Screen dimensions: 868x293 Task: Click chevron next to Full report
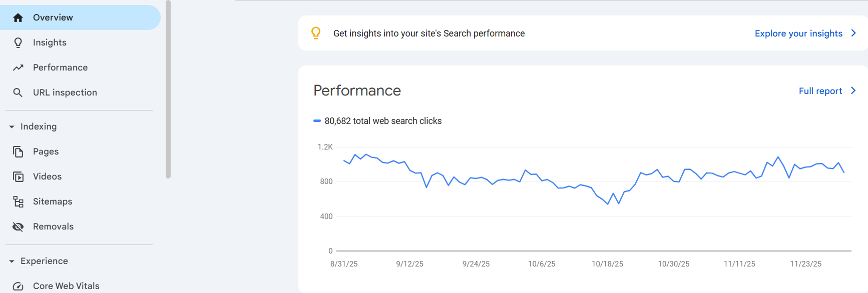click(x=853, y=90)
